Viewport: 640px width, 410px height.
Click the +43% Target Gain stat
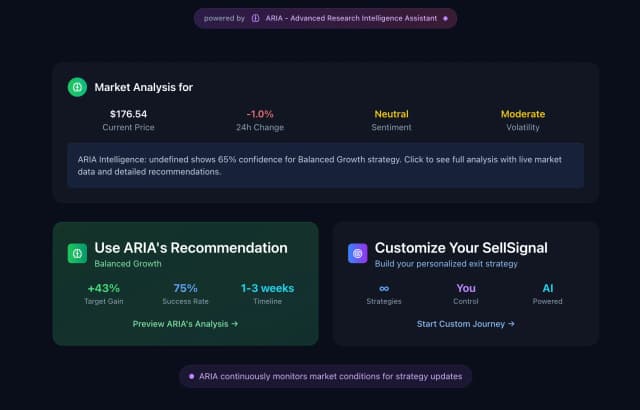click(x=103, y=288)
